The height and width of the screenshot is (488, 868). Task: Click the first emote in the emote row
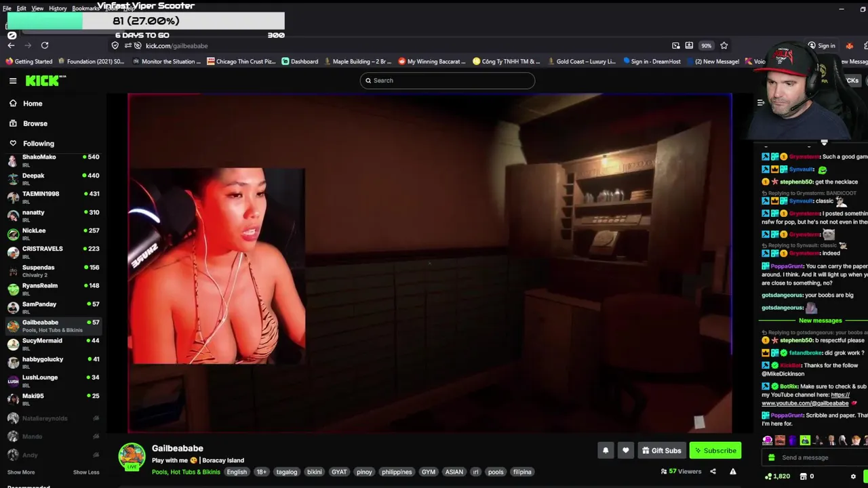pos(767,441)
